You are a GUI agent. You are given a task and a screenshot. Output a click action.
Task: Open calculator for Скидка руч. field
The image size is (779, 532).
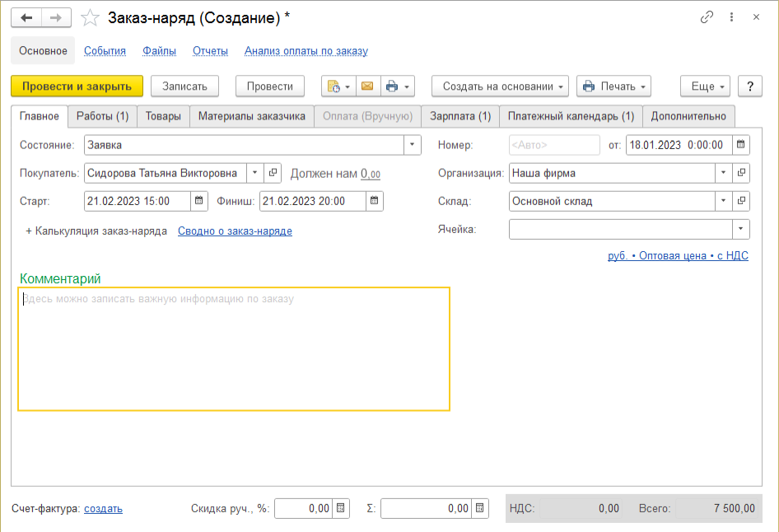pyautogui.click(x=342, y=509)
